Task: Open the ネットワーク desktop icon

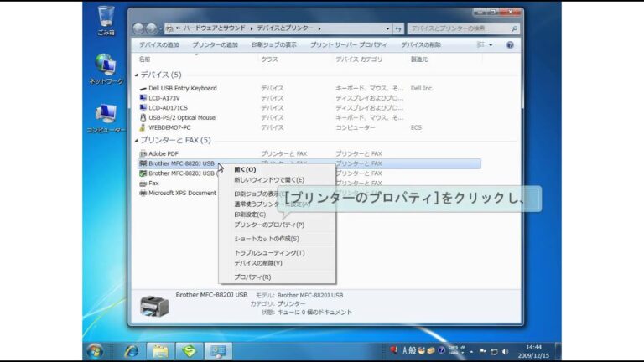Action: pyautogui.click(x=106, y=69)
